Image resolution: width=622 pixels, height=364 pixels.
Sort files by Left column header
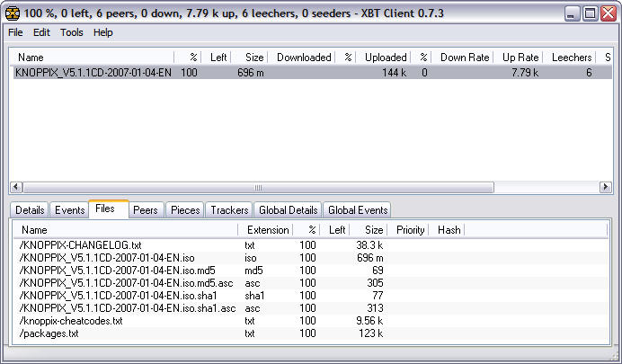click(334, 230)
